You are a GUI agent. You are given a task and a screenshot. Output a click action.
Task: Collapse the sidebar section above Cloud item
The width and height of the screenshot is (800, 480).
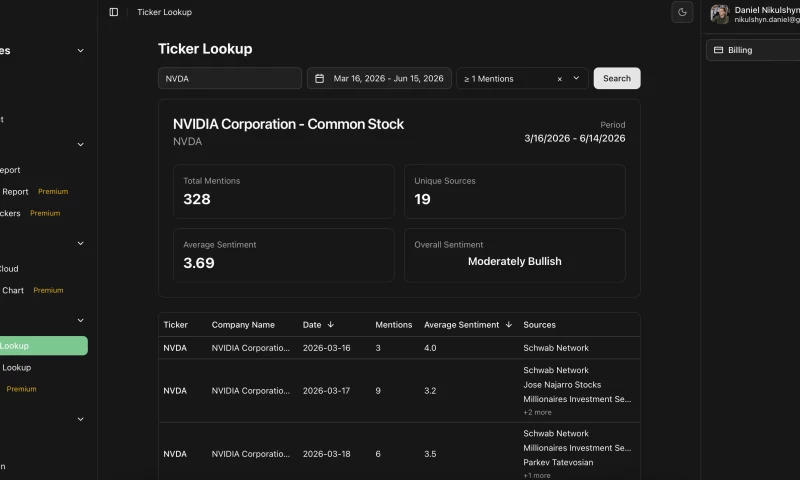81,243
